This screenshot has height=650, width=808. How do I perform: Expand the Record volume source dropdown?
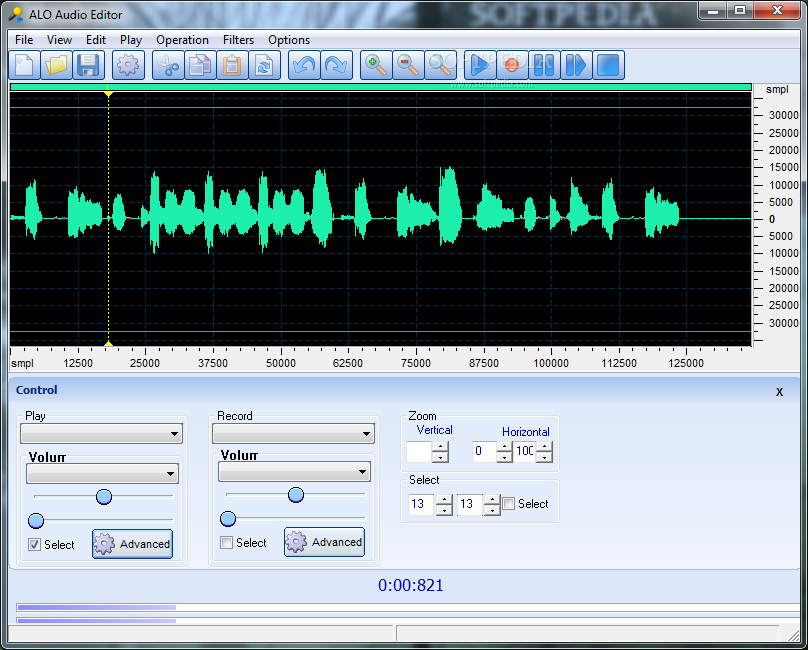362,471
